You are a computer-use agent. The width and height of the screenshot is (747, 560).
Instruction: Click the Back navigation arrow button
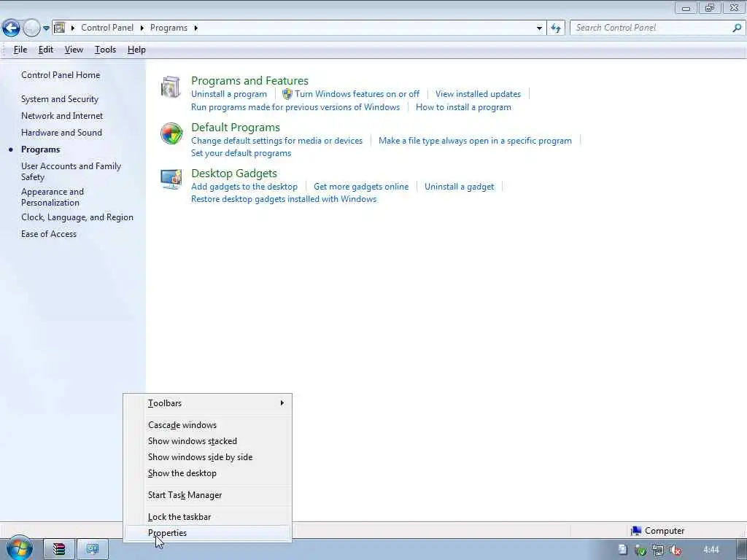11,28
